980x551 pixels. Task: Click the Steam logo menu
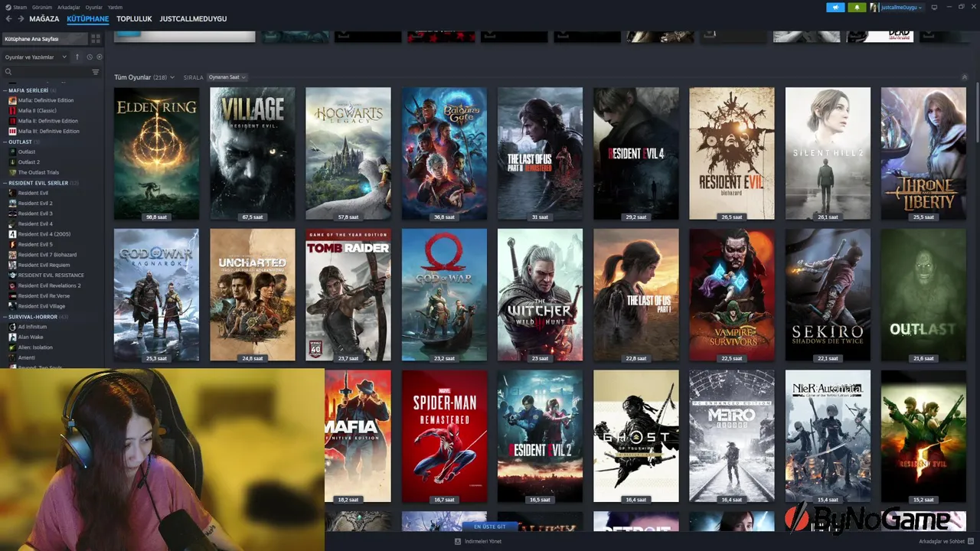[x=17, y=7]
